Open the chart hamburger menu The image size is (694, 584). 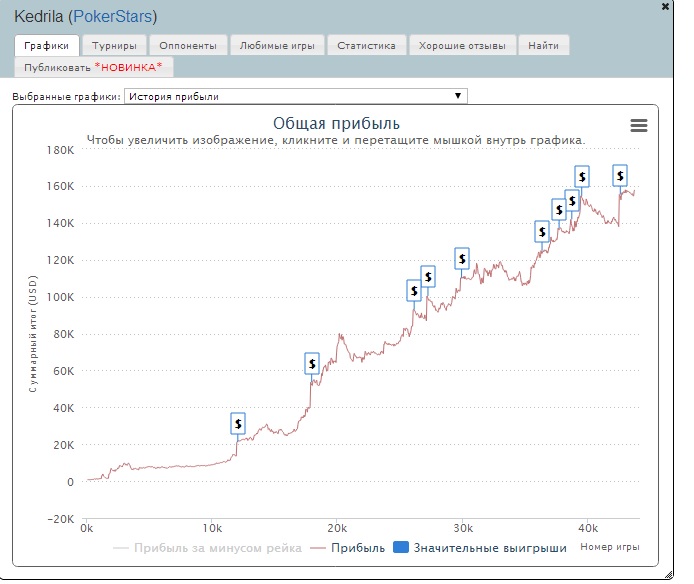pyautogui.click(x=639, y=125)
